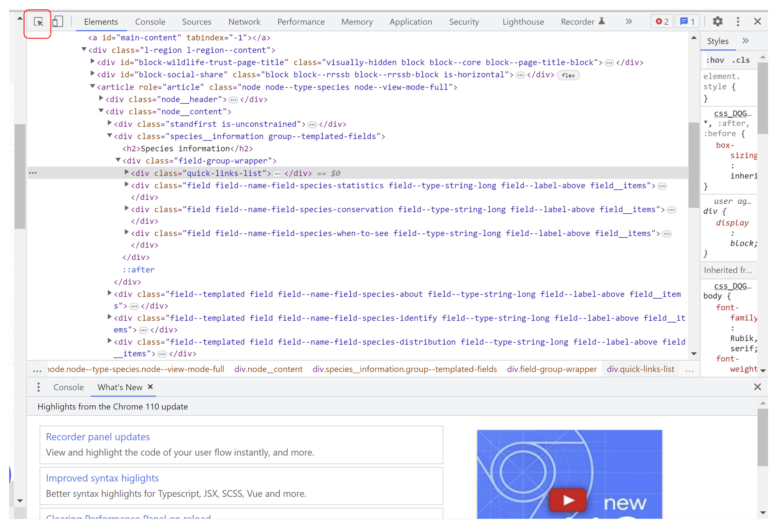Open the DevTools three-dot customize menu
779x532 pixels.
pos(738,21)
